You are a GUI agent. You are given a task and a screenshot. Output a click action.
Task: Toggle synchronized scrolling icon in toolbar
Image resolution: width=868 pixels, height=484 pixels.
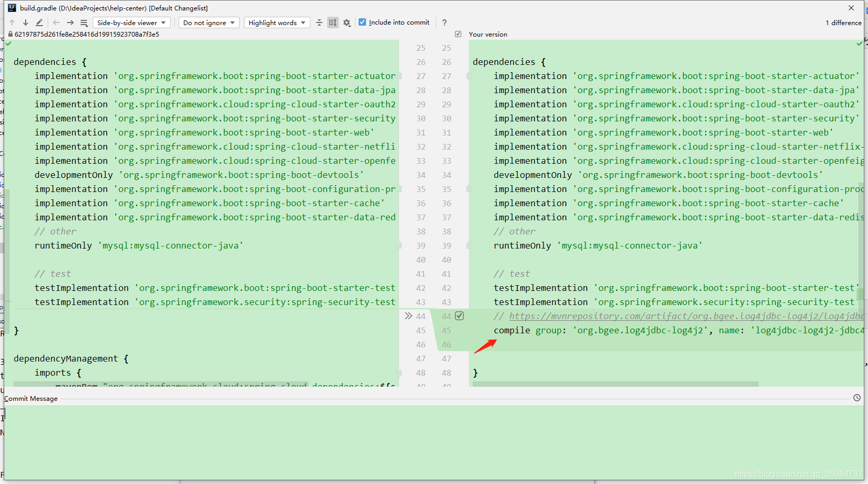pyautogui.click(x=333, y=22)
